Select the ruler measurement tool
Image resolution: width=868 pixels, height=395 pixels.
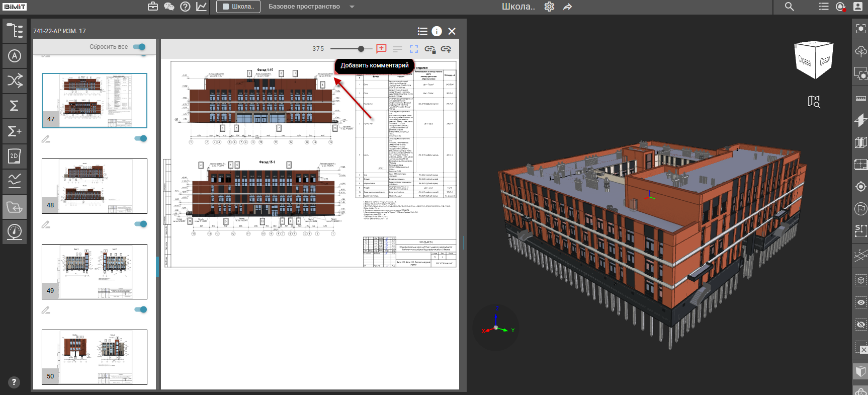[x=860, y=98]
